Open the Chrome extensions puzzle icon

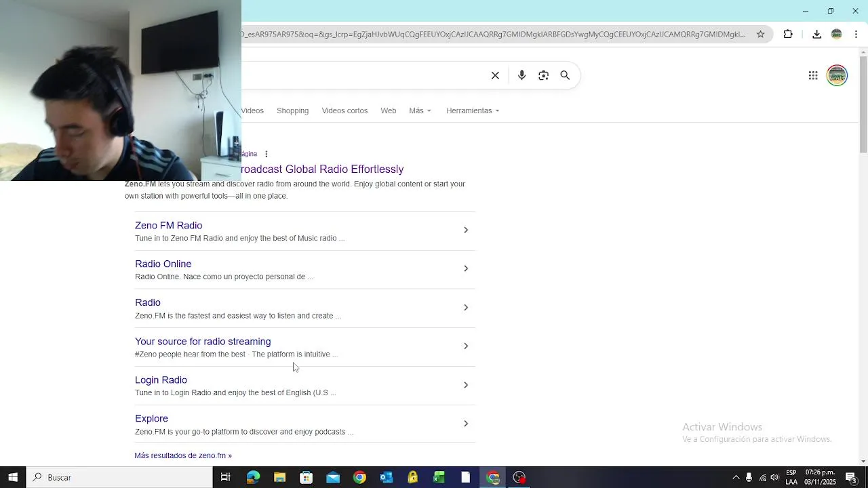coord(788,34)
